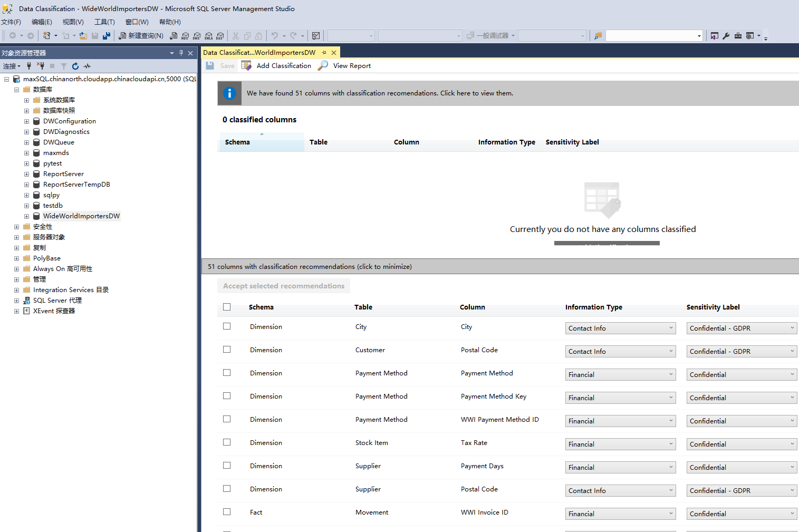Open the 窗口(W) menu
This screenshot has height=532, width=799.
tap(137, 22)
